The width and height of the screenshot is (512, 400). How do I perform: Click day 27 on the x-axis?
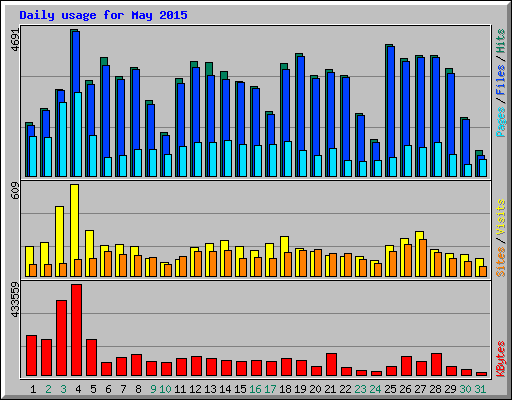point(420,389)
